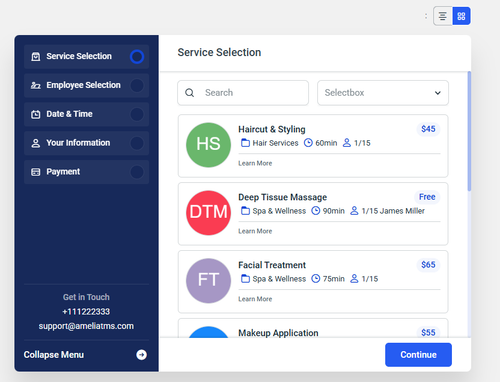
Task: Click person icon in Haircut & Styling row
Action: pyautogui.click(x=347, y=143)
